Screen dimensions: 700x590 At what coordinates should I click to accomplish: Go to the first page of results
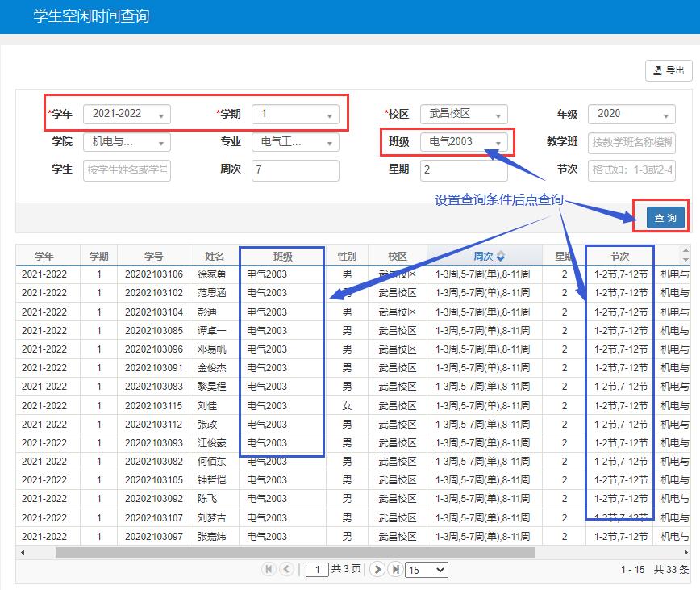click(269, 570)
